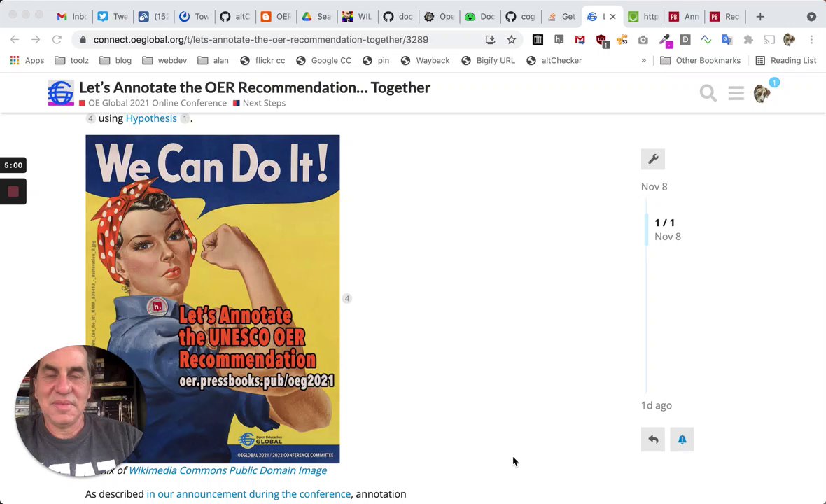Viewport: 826px width, 504px height.
Task: Open the Extensions puzzle piece menu
Action: 748,39
